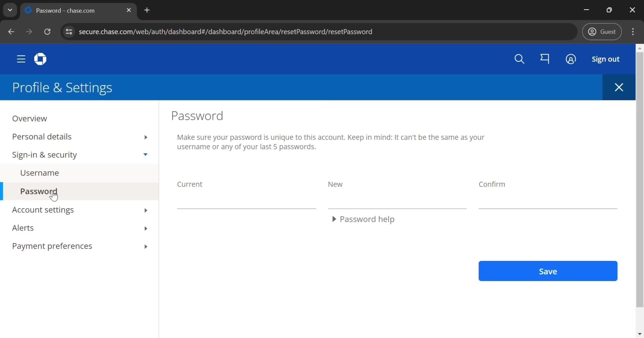
Task: Open the Password help disclosure
Action: 363,219
